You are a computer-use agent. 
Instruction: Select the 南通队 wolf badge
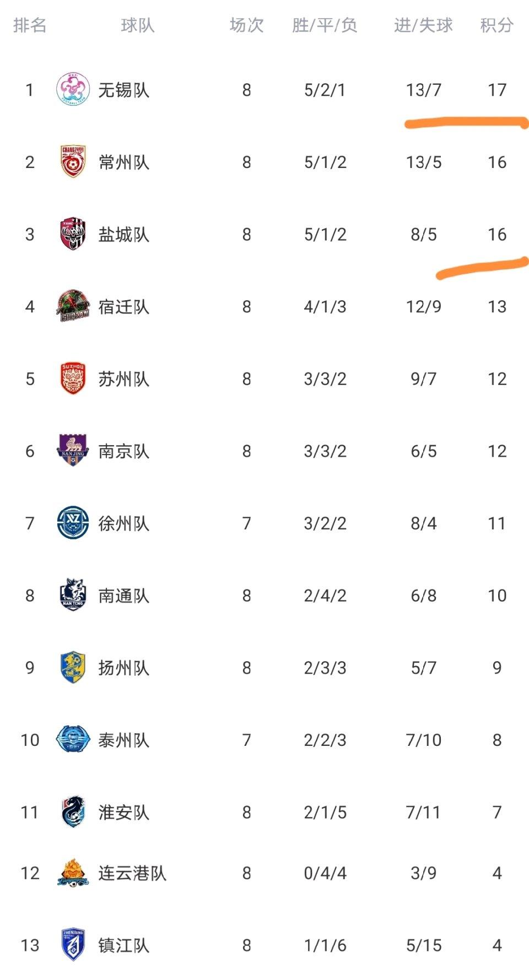point(73,595)
